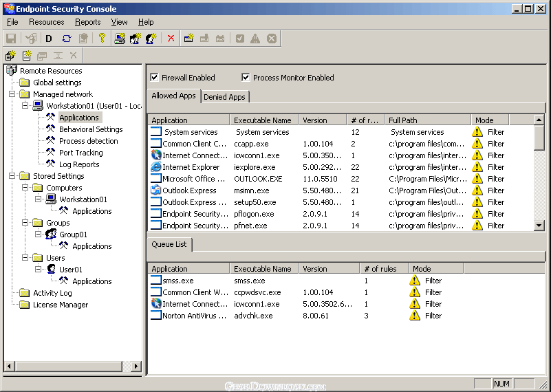Click the yellow question mark help icon
This screenshot has height=392, width=551.
pos(102,38)
